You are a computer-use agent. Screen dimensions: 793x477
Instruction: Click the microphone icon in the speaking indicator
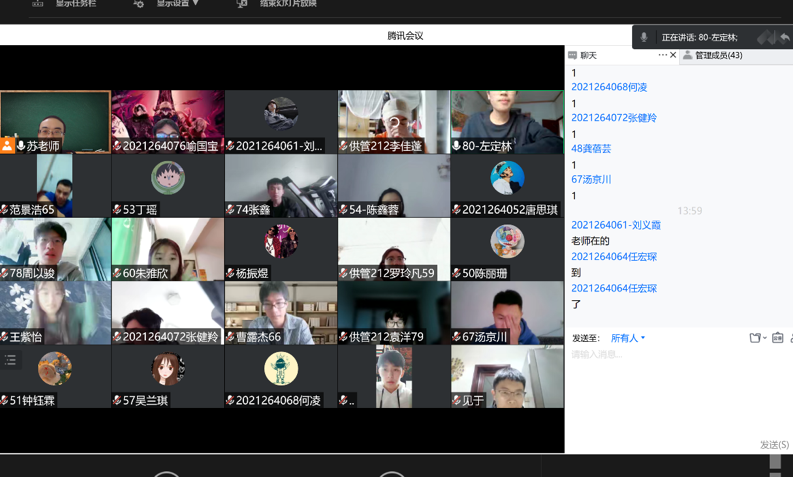coord(644,37)
